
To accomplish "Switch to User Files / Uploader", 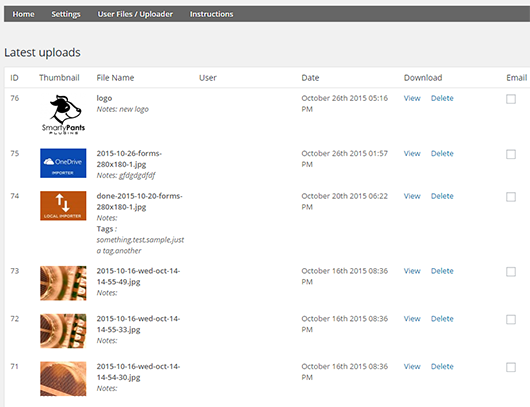I will 135,14.
